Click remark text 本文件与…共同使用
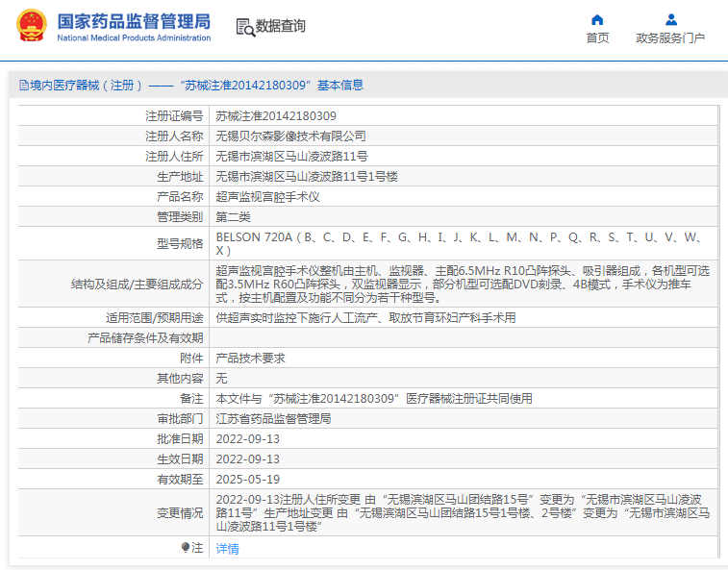 pyautogui.click(x=374, y=399)
